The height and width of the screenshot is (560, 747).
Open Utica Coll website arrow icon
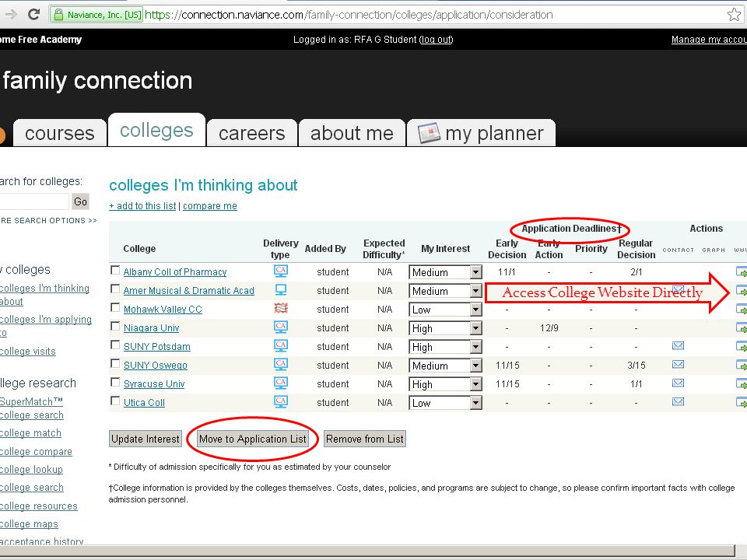click(742, 402)
